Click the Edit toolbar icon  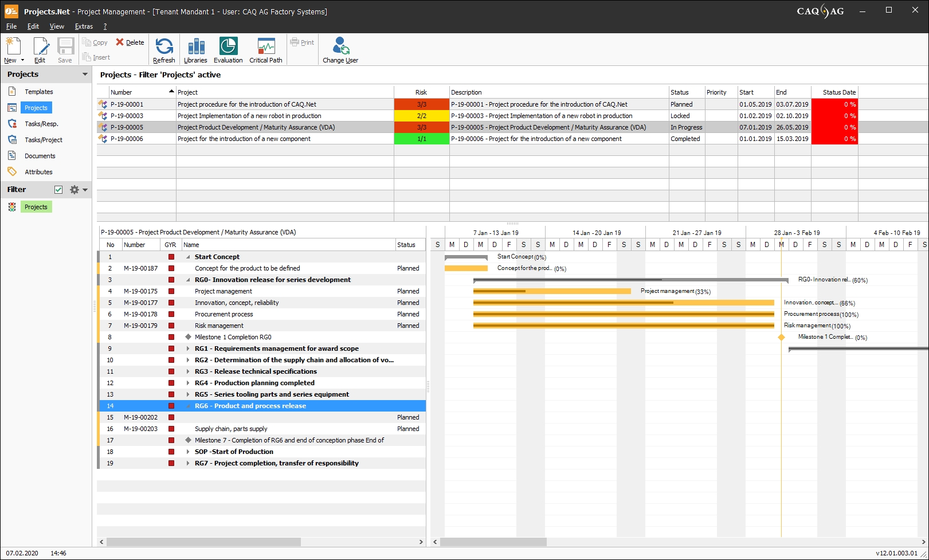tap(40, 46)
